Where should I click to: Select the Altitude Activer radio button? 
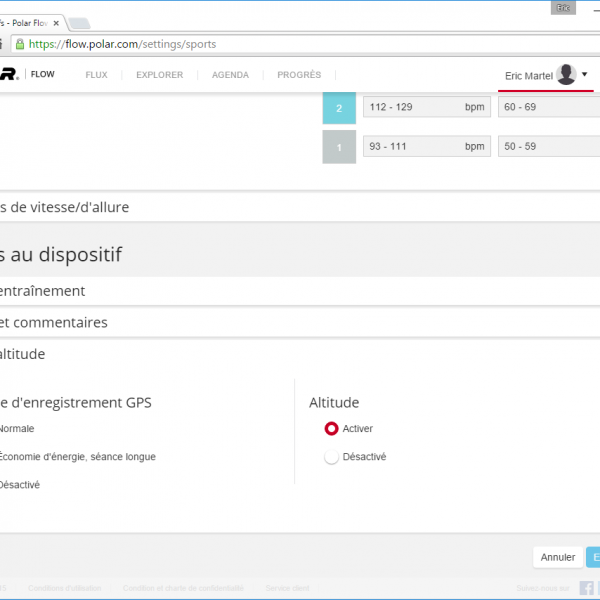332,429
